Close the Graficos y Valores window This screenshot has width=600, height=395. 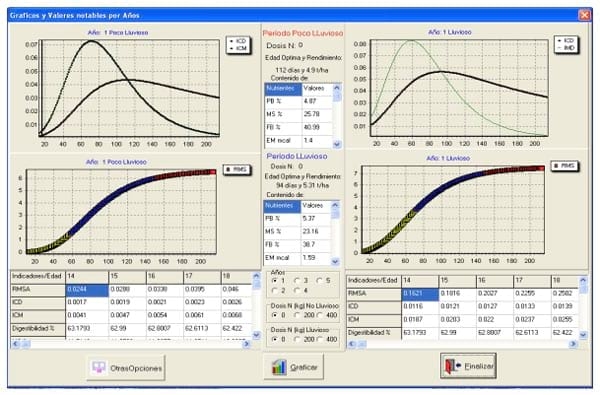click(x=584, y=15)
